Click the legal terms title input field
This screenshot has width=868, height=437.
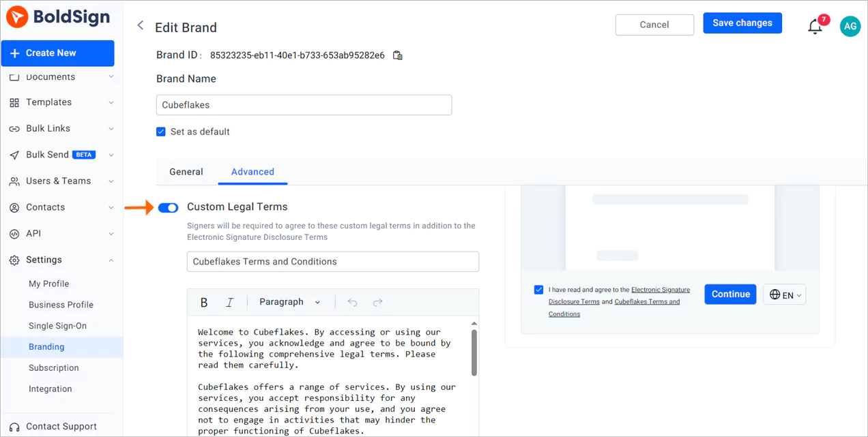pos(333,262)
